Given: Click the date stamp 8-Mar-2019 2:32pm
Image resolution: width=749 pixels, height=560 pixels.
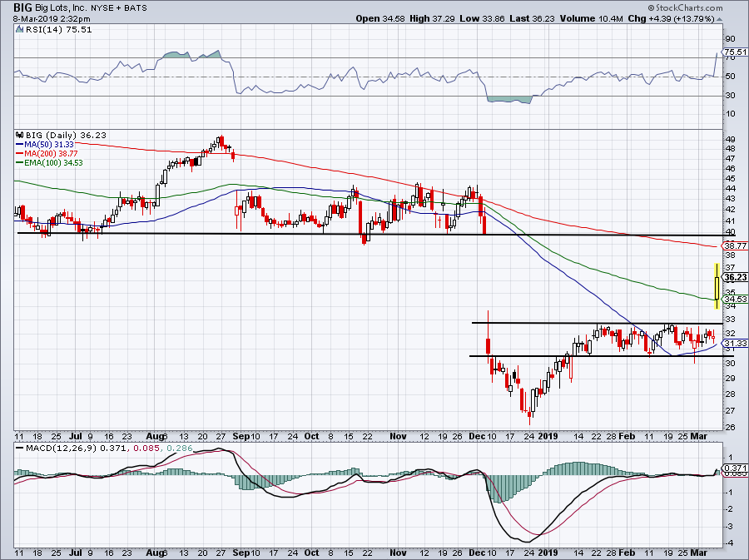Looking at the screenshot, I should 52,19.
